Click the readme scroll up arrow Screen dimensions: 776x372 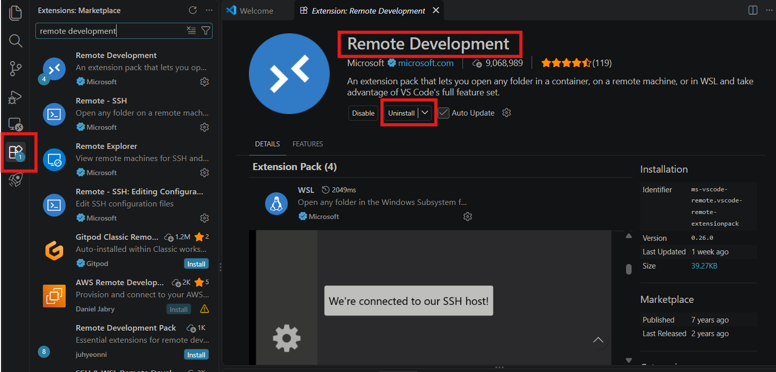(629, 235)
